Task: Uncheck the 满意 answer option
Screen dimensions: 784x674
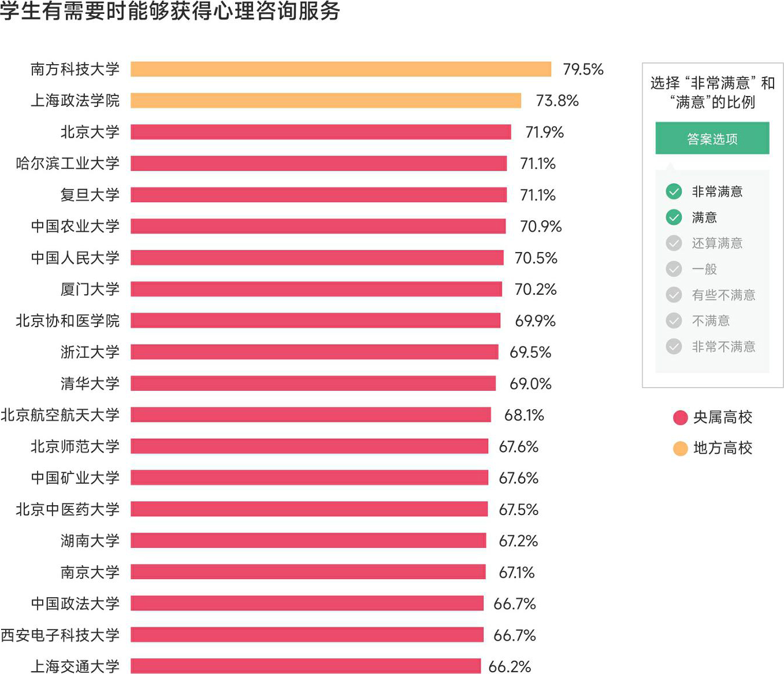Action: pos(674,217)
